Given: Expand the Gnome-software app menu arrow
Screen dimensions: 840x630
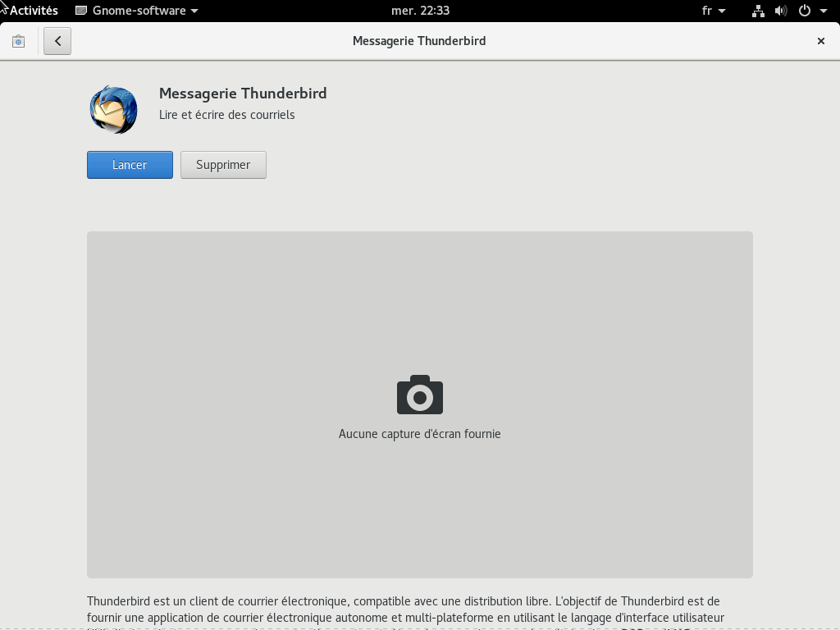Looking at the screenshot, I should [194, 11].
